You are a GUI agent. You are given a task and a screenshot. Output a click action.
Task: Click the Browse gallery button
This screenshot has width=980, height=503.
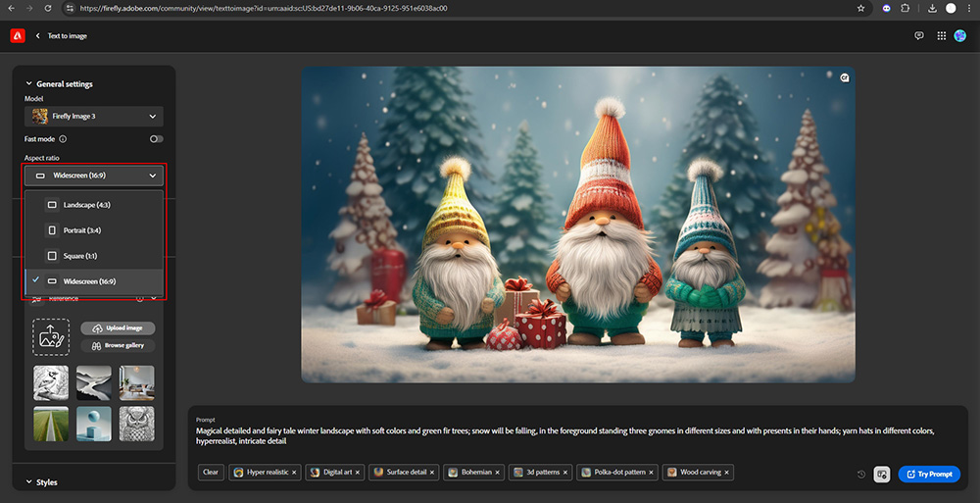[118, 345]
